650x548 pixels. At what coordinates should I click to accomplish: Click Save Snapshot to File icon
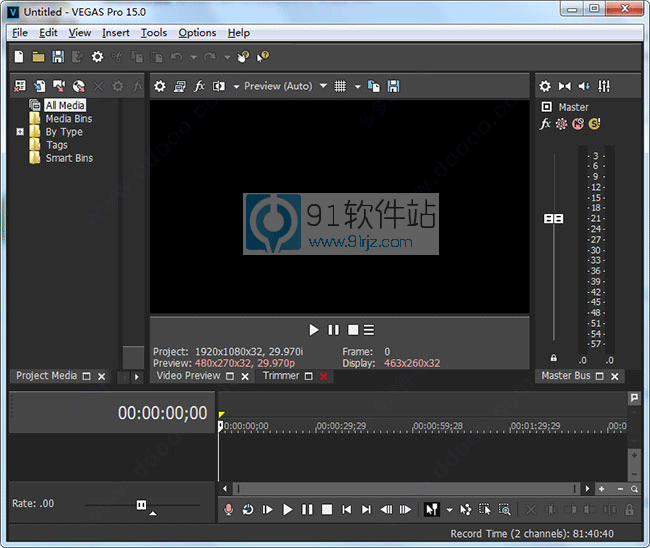click(393, 86)
